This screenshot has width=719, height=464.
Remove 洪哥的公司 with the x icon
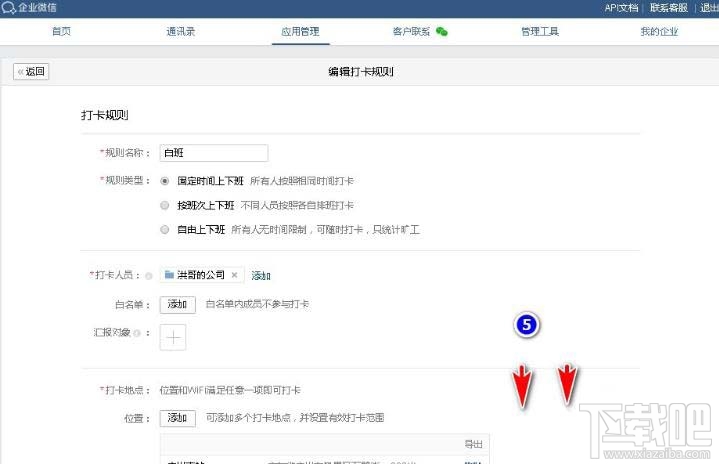234,275
